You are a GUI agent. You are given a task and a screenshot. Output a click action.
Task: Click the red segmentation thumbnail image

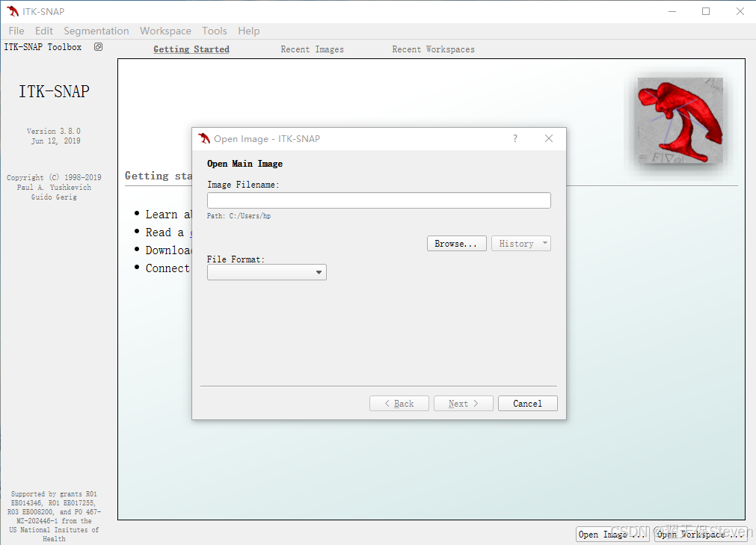680,120
